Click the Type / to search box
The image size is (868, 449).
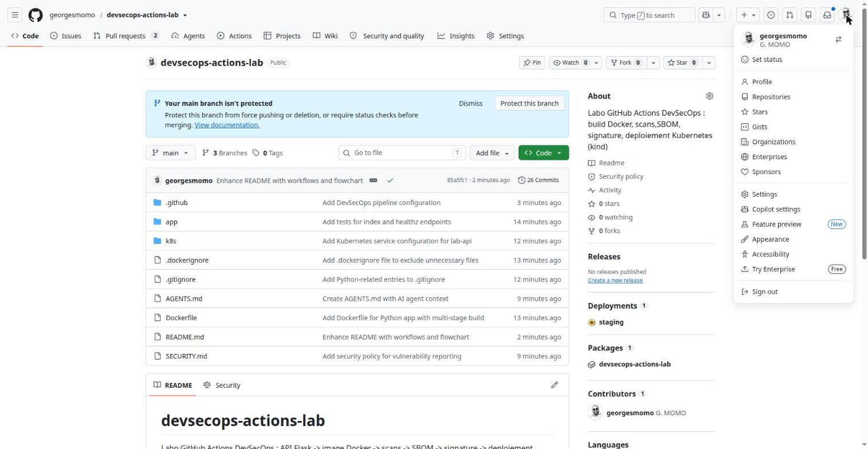pos(649,15)
